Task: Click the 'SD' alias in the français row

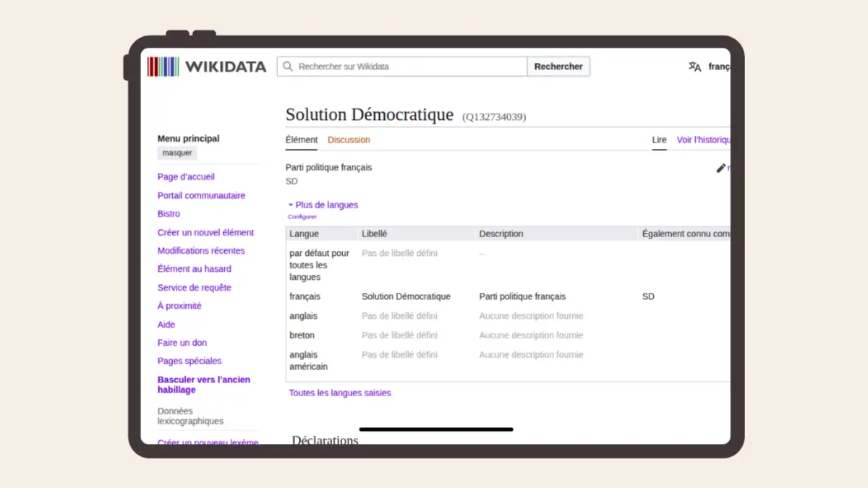Action: [x=648, y=296]
